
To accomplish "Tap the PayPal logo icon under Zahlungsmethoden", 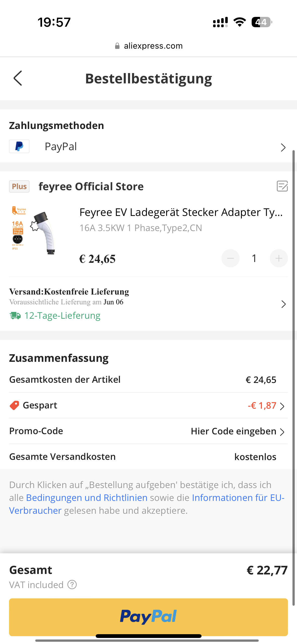I will pos(19,146).
